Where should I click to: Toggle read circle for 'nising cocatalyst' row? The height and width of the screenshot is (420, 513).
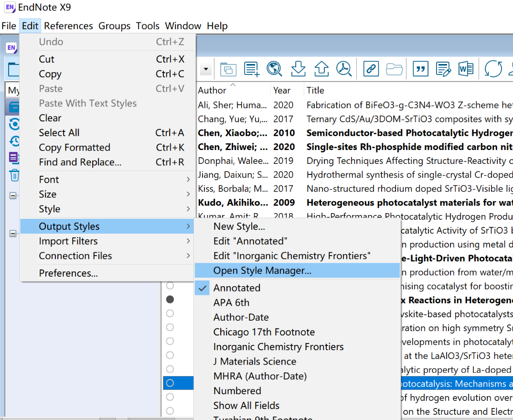[170, 285]
